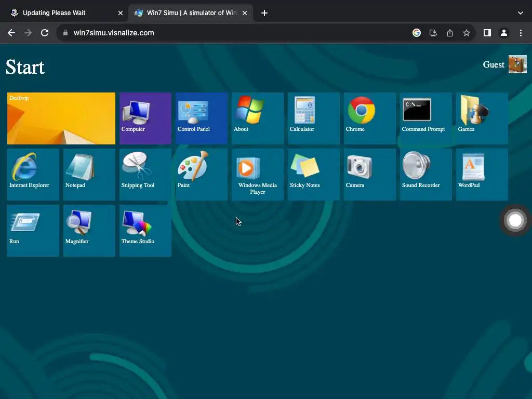Open the Paint app tile
532x399 pixels.
pos(201,175)
